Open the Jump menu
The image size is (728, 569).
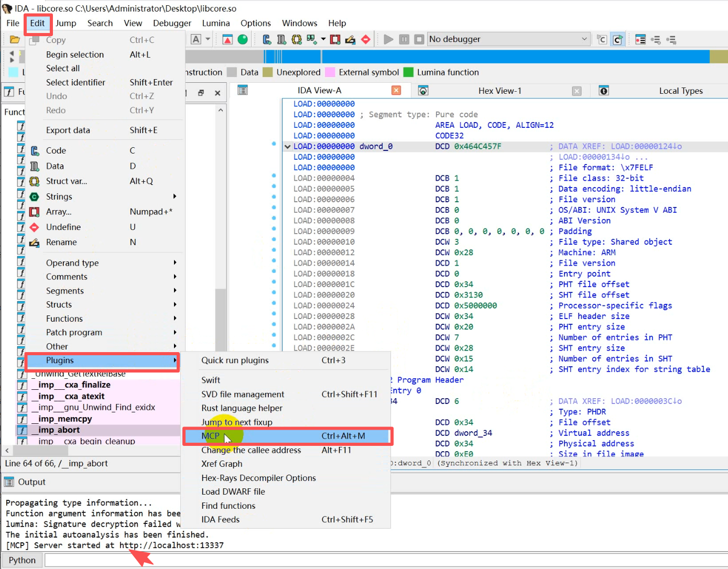[x=66, y=23]
